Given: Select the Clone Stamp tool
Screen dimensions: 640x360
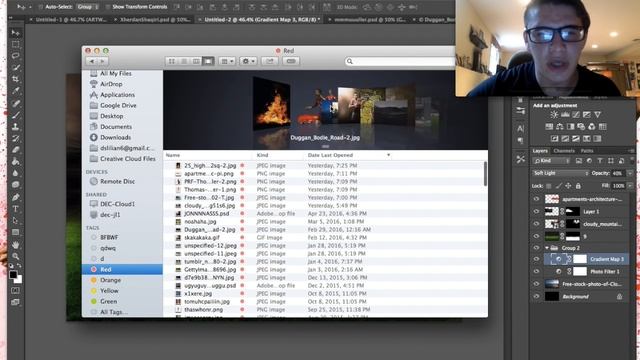Looking at the screenshot, I should pos(16,127).
